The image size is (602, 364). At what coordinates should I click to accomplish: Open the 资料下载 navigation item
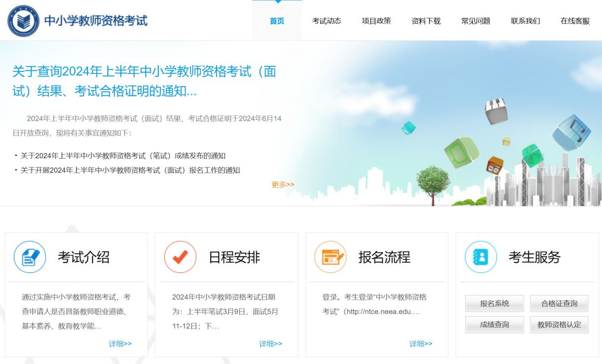pyautogui.click(x=426, y=21)
